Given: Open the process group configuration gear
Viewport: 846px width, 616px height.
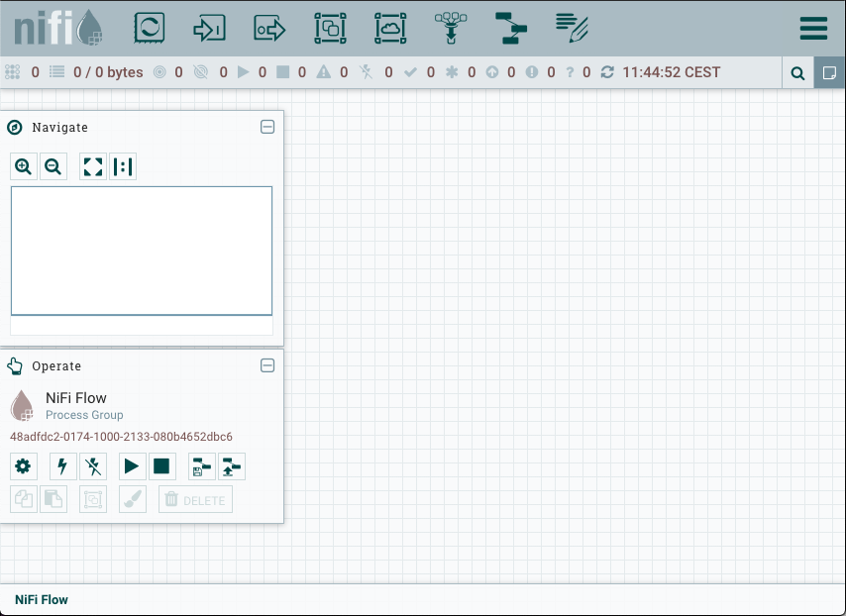Looking at the screenshot, I should [x=24, y=466].
